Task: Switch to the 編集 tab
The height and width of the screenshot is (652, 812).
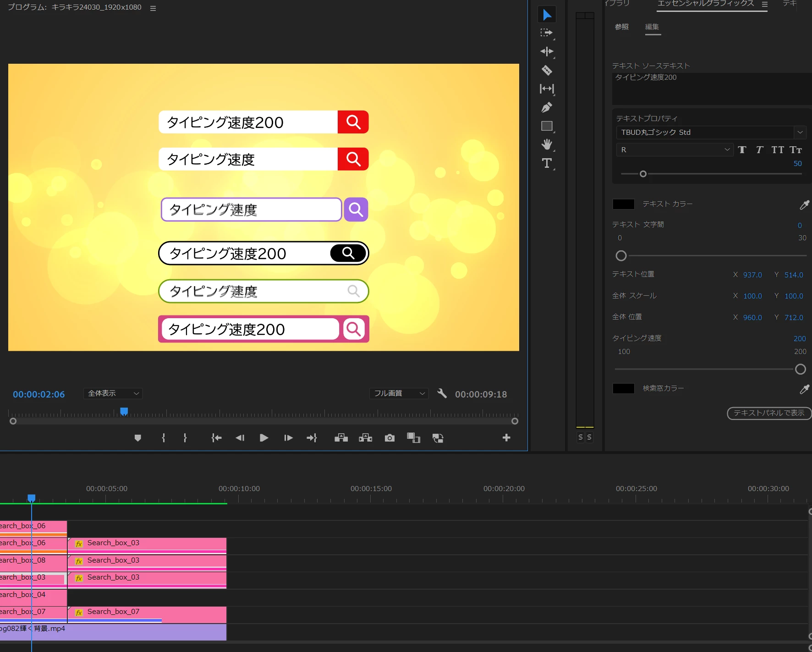Action: (x=652, y=27)
